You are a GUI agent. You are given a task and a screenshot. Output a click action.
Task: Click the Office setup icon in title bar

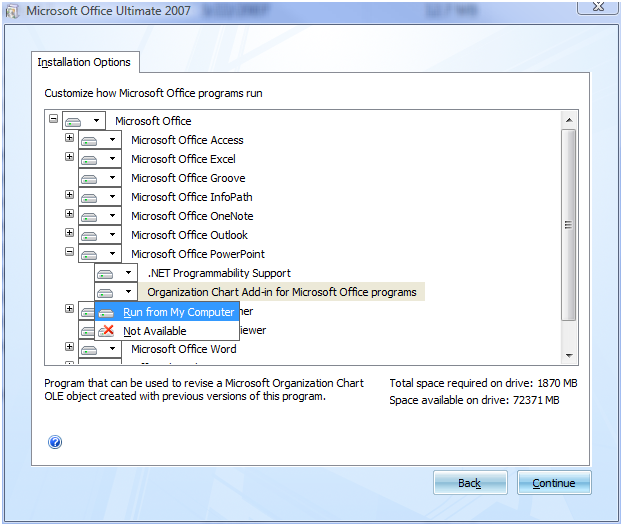tap(12, 12)
